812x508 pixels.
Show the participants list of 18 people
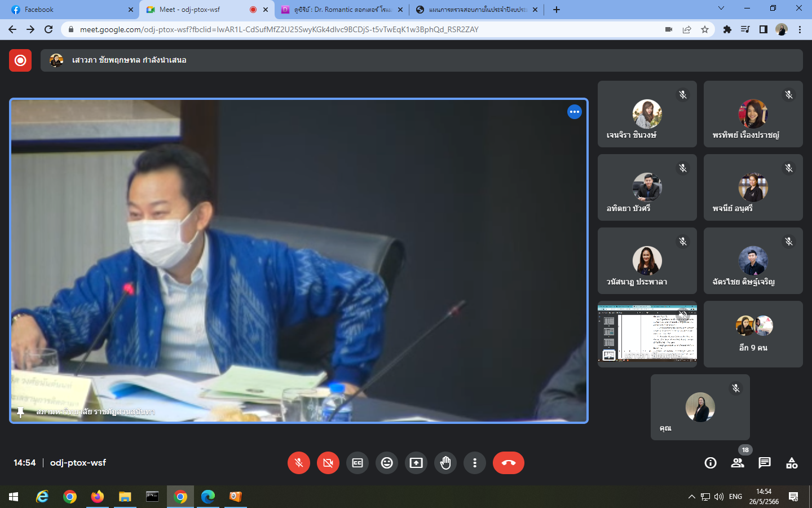[738, 463]
